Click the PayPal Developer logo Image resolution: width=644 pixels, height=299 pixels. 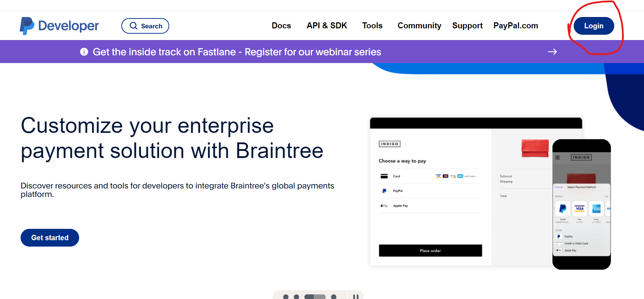[x=59, y=26]
